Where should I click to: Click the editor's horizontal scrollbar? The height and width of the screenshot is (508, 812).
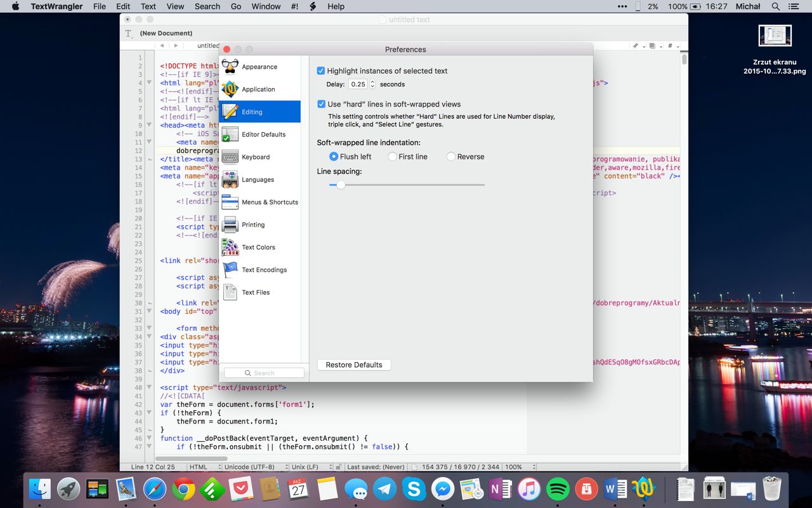(x=191, y=458)
